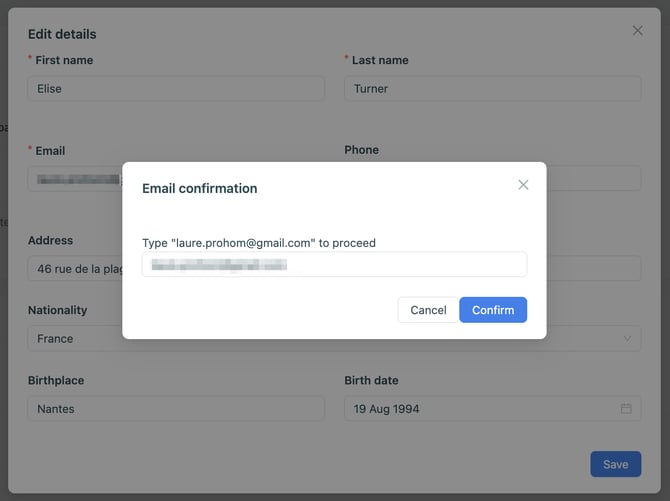Close the Edit details modal
Screen dimensions: 670x501
[x=638, y=31]
